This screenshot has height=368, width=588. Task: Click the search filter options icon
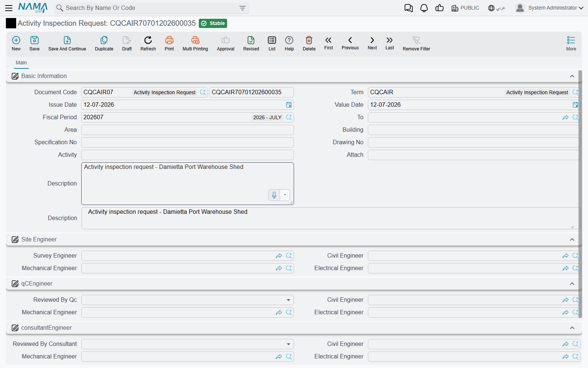(243, 8)
